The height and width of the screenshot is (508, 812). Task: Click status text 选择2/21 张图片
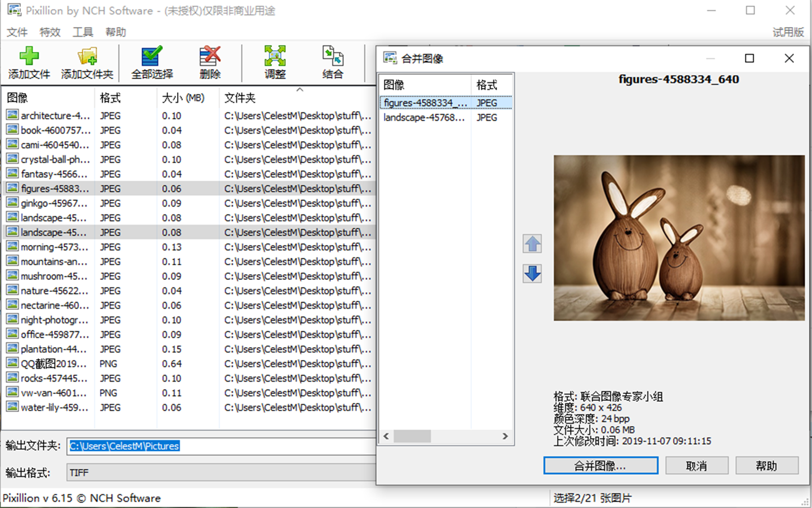593,498
